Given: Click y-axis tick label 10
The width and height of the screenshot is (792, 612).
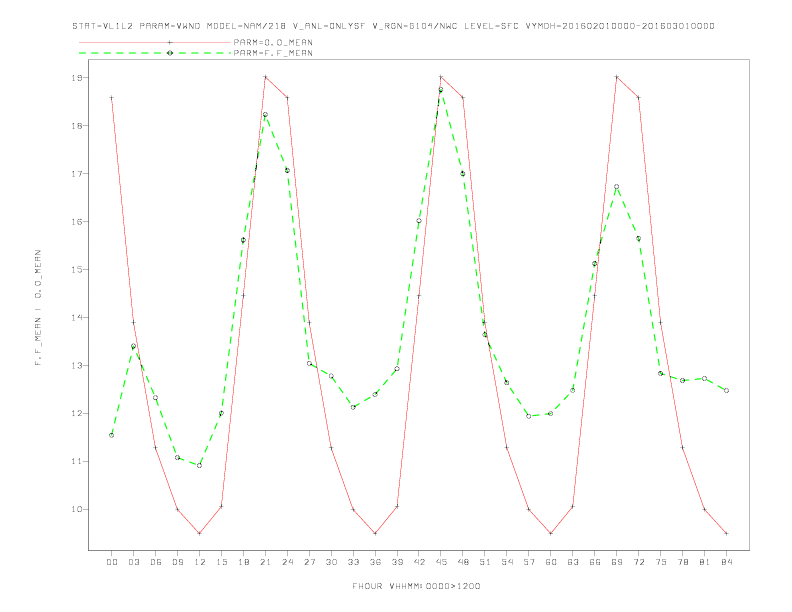Looking at the screenshot, I should (76, 509).
